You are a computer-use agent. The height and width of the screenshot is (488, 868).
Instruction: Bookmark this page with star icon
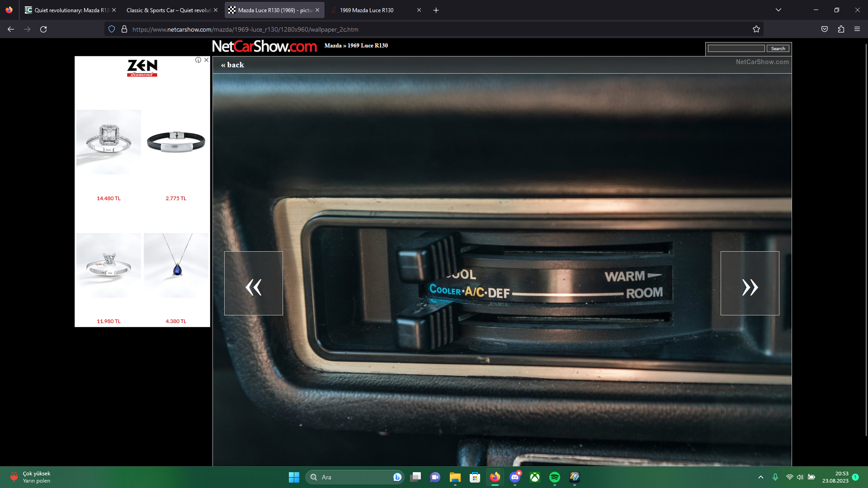756,29
